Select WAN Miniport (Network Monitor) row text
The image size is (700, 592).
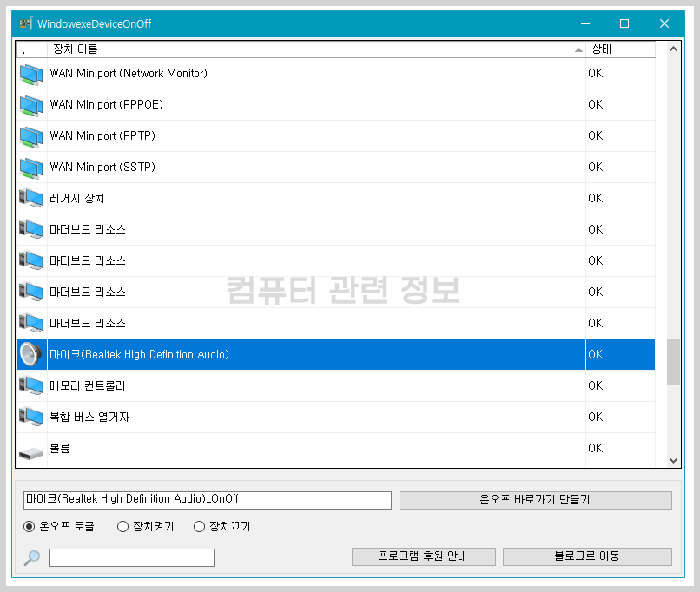coord(129,73)
